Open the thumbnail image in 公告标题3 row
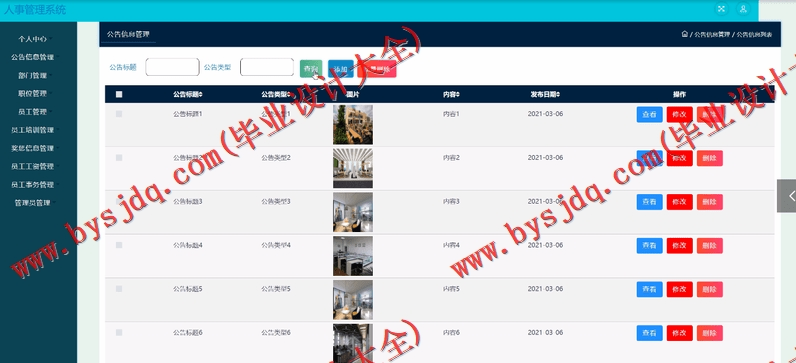Image resolution: width=796 pixels, height=363 pixels. coord(353,212)
